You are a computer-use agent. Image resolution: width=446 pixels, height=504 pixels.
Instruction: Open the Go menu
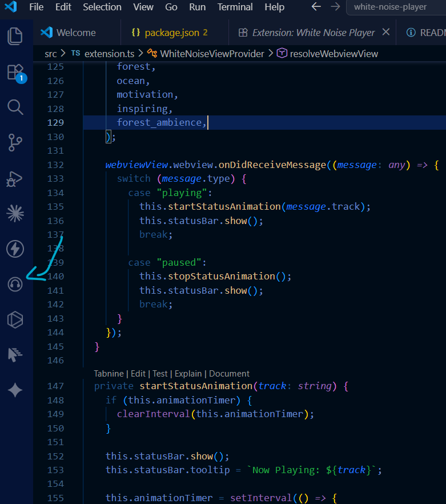point(171,7)
